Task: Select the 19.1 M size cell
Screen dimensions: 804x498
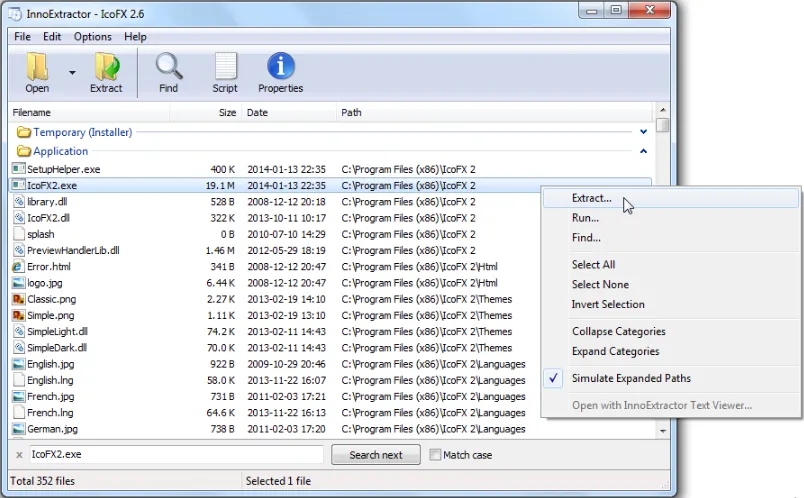Action: click(220, 186)
